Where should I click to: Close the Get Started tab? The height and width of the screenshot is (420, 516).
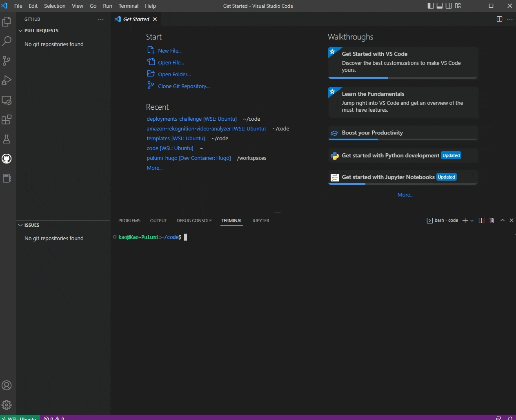click(155, 19)
